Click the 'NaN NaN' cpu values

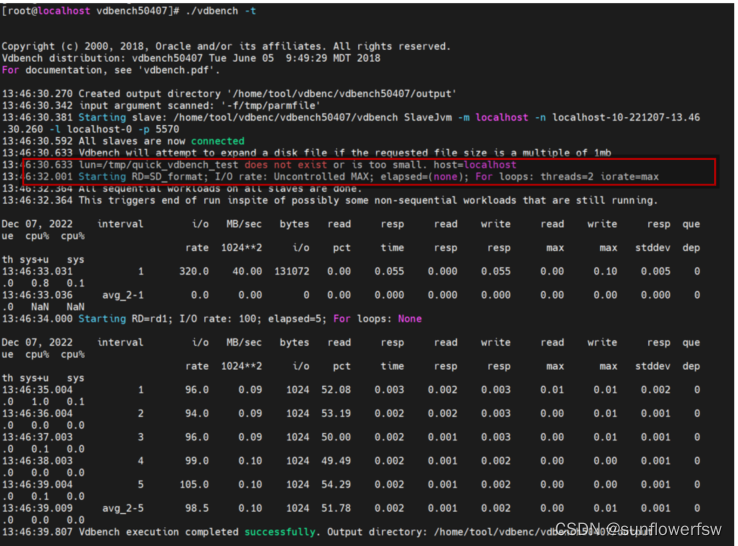(57, 307)
